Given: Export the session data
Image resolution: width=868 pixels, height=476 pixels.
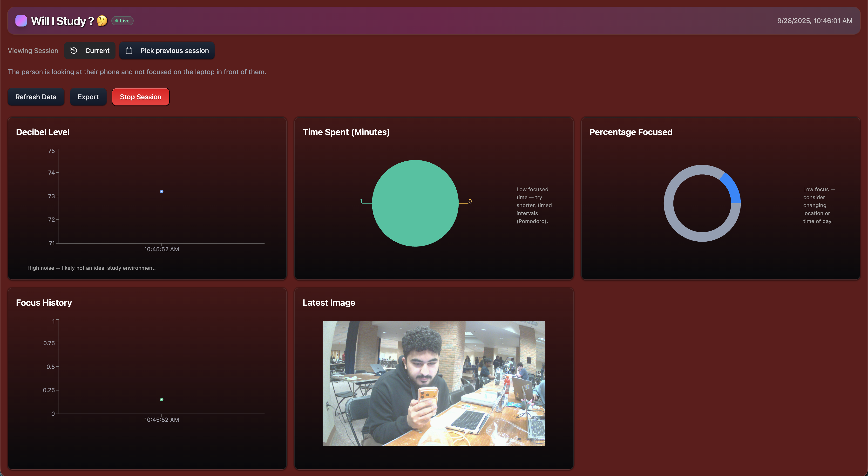Looking at the screenshot, I should tap(88, 97).
